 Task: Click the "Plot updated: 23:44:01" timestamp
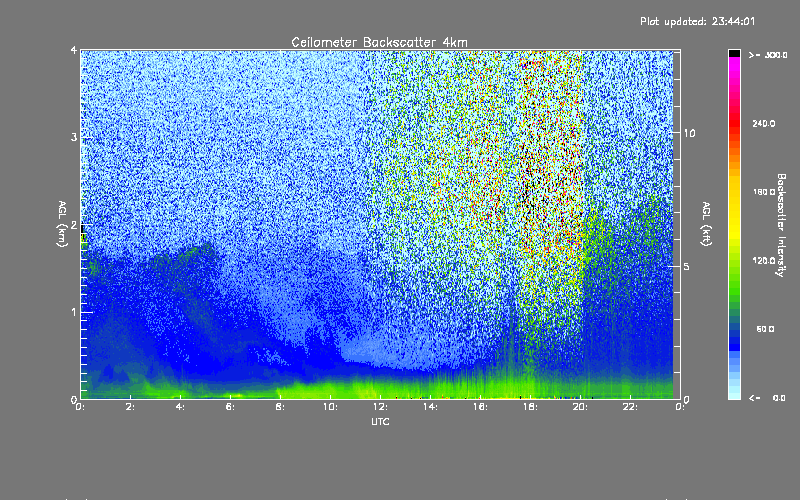(697, 21)
